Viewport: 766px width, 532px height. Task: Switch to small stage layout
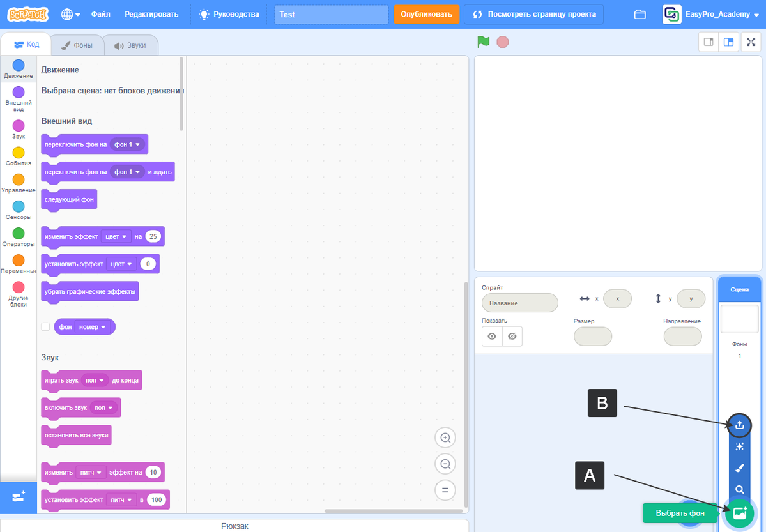709,42
